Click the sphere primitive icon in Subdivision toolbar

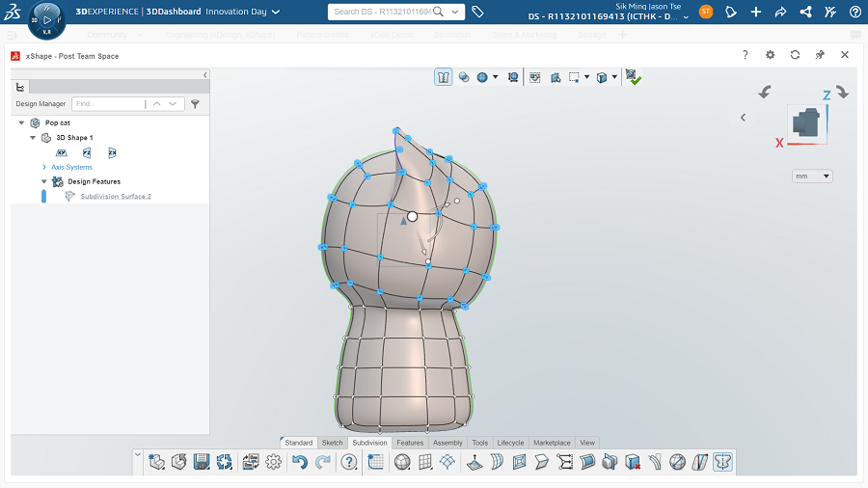[x=402, y=463]
